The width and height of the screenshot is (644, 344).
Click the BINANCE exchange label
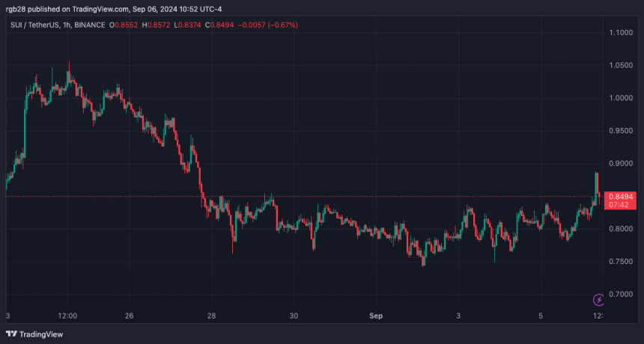click(90, 25)
